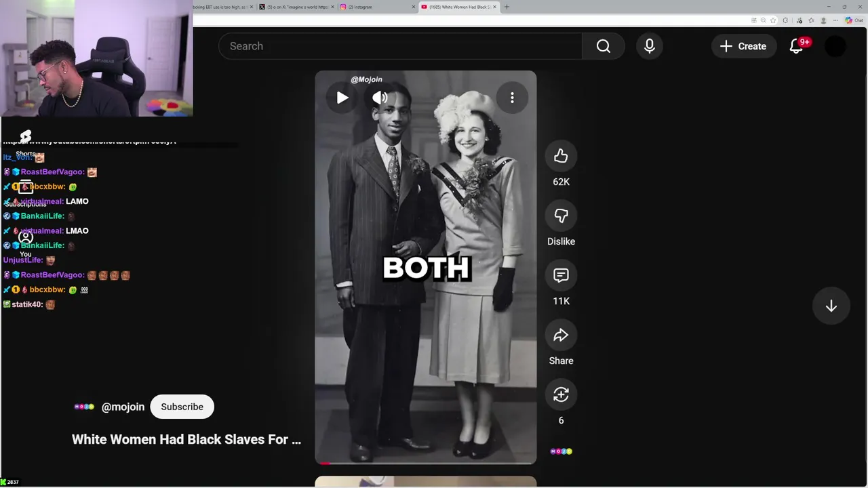The image size is (868, 488).
Task: Open the comments panel showing 11K
Action: coord(561,275)
